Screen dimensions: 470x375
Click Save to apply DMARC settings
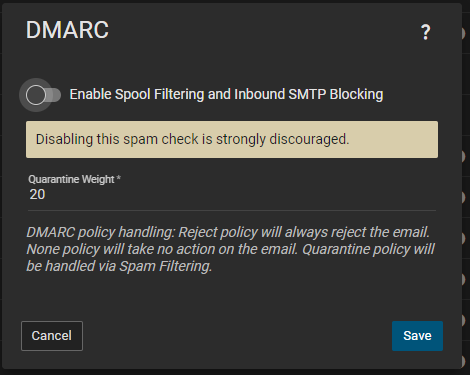click(417, 336)
